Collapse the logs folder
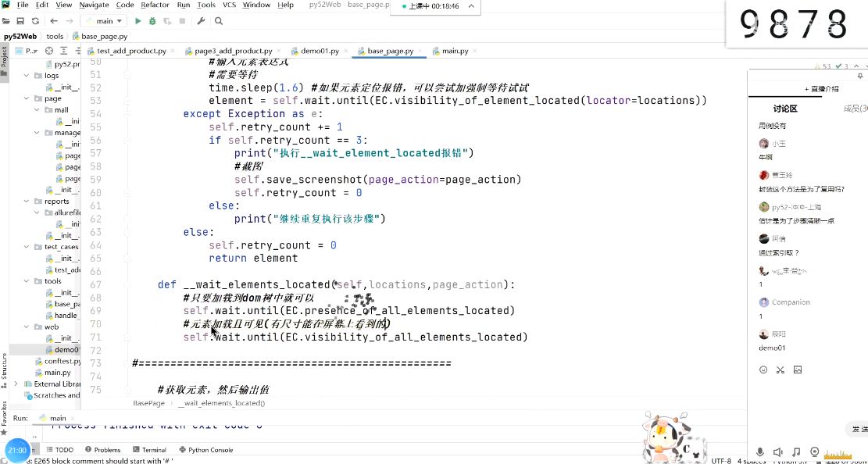Screen dimensions: 868x464 (x=26, y=76)
